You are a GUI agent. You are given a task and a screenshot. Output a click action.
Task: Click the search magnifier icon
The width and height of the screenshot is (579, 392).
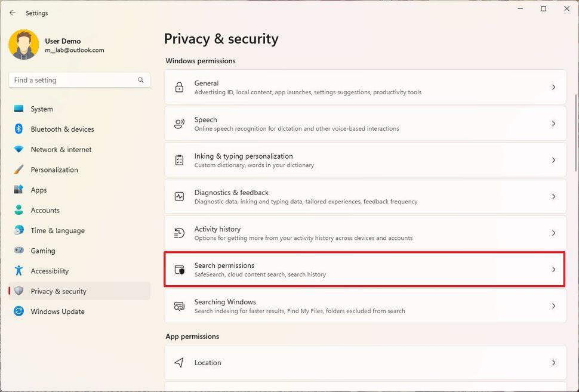point(141,80)
